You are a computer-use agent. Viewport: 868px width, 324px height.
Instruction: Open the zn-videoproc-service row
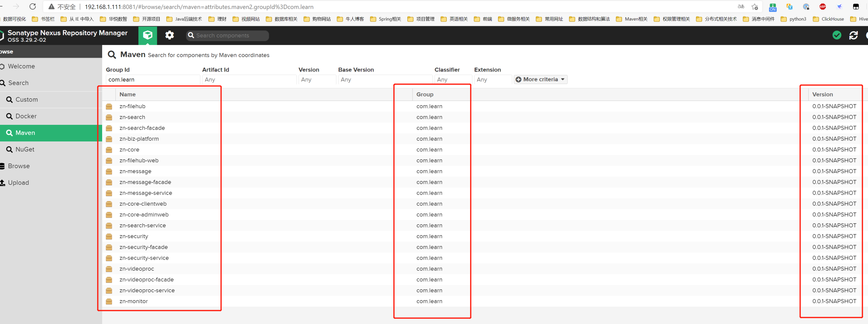point(485,291)
